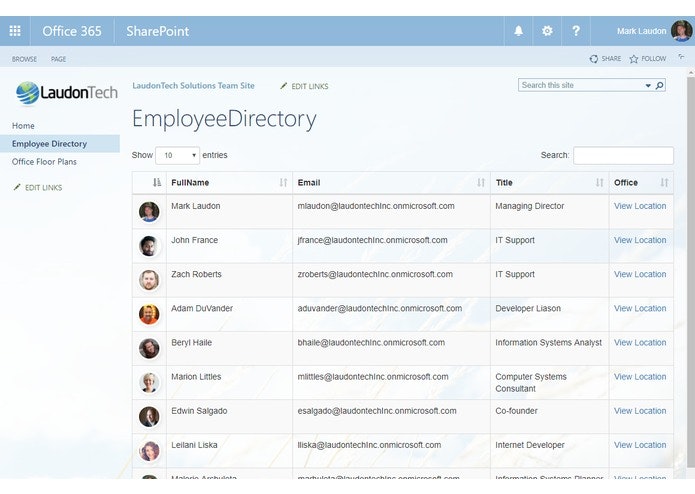Image resolution: width=695 pixels, height=494 pixels.
Task: View Location for Adam DuVander
Action: (640, 308)
